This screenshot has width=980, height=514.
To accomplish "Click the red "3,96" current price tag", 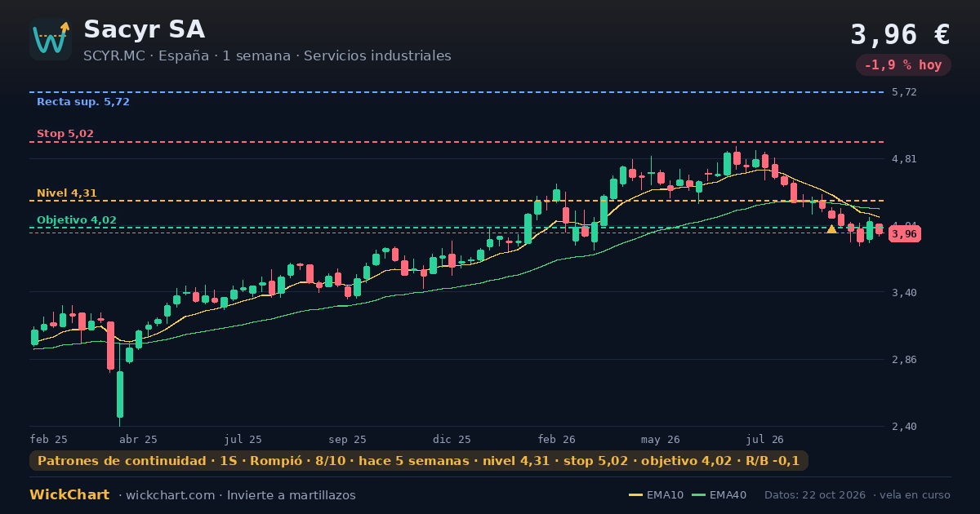I will [x=905, y=234].
